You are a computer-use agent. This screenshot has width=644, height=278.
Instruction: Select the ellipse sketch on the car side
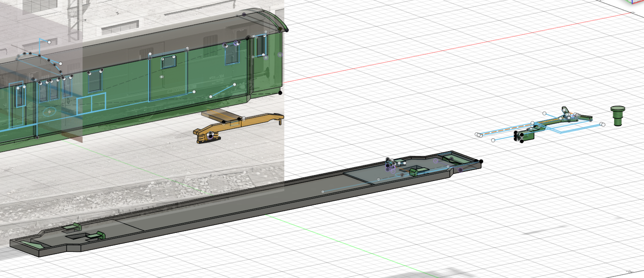click(x=49, y=111)
